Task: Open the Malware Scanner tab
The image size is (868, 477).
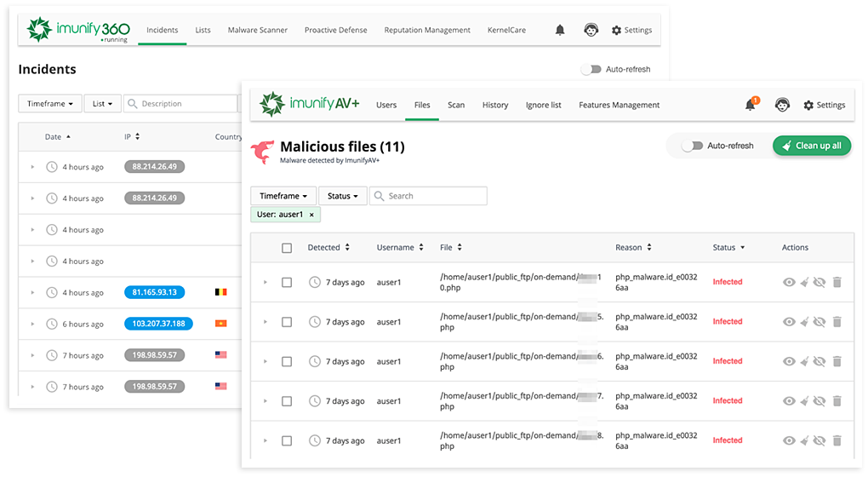Action: (x=257, y=30)
